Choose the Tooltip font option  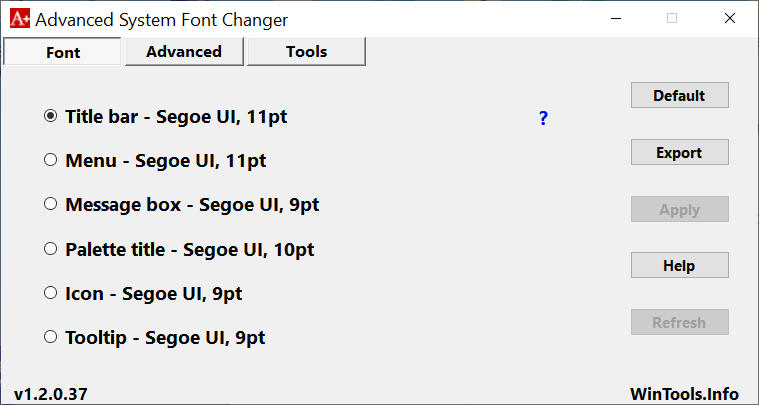point(51,337)
